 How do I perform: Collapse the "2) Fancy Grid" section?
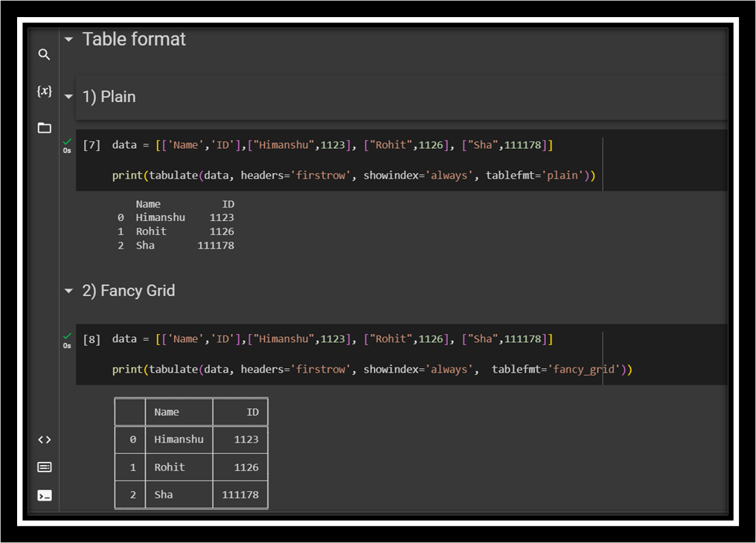click(x=68, y=291)
